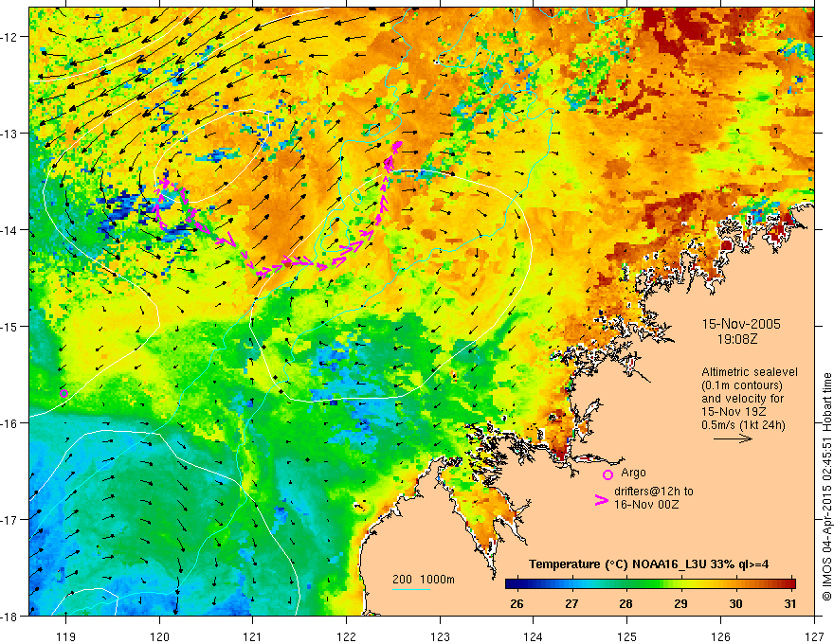Click the '16-Nov 00Z' legend text
834x644 pixels.
[646, 505]
